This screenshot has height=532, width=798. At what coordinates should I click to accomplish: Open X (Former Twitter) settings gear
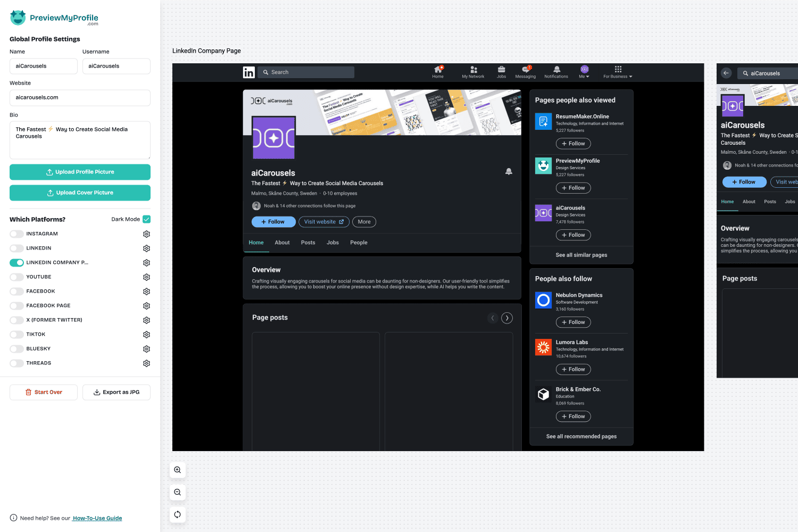pos(146,320)
